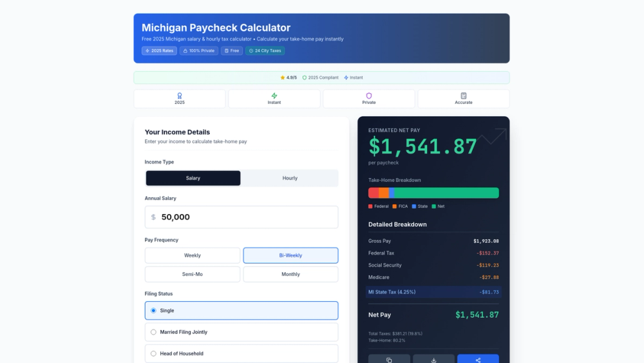
Task: Click the Free badge in header
Action: coord(232,50)
